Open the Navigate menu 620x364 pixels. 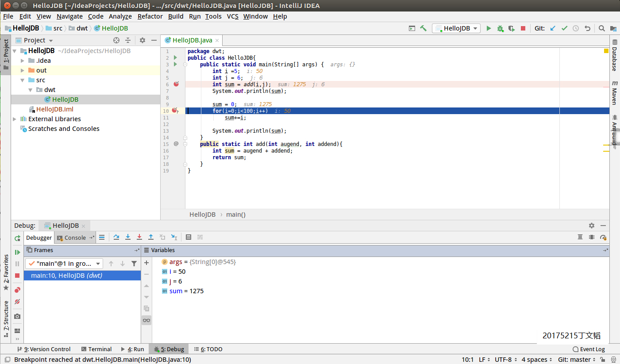69,16
